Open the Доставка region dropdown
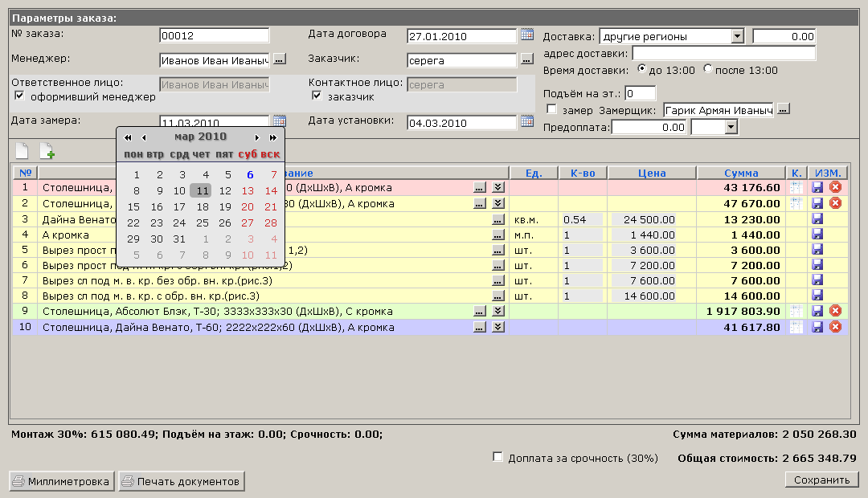The height and width of the screenshot is (498, 868). coord(737,36)
